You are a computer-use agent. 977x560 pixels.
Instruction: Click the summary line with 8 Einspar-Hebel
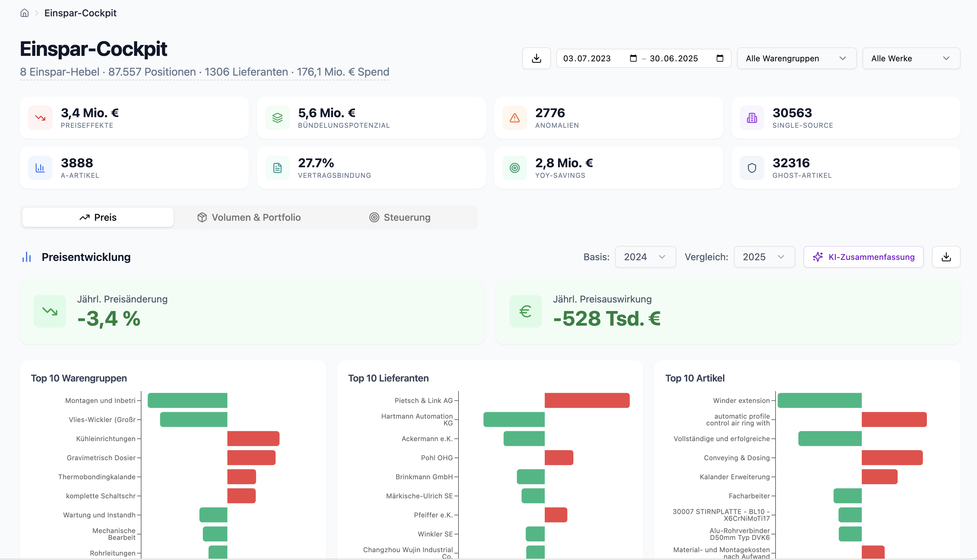point(204,72)
